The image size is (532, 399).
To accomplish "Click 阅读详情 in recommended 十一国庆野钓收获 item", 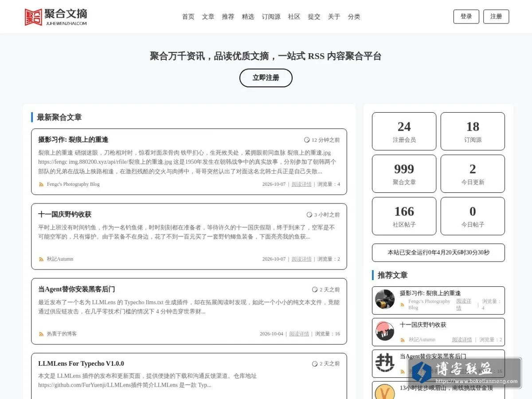I will (x=462, y=340).
